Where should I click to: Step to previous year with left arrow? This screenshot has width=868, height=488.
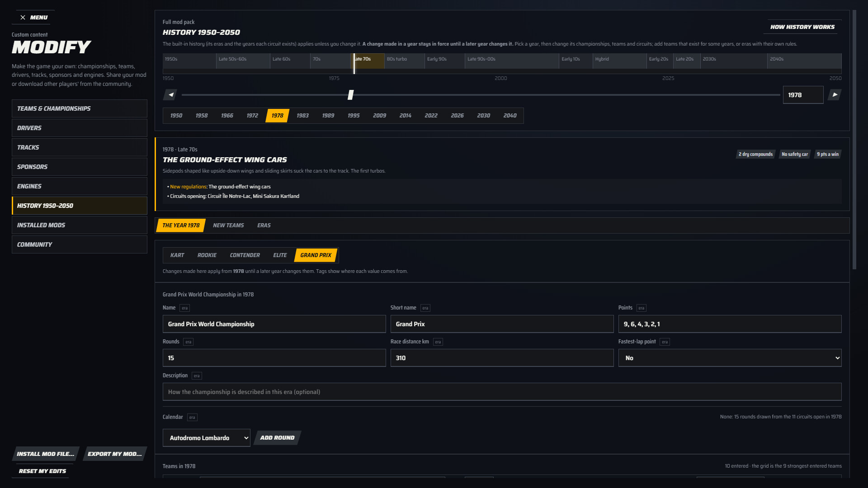point(170,95)
